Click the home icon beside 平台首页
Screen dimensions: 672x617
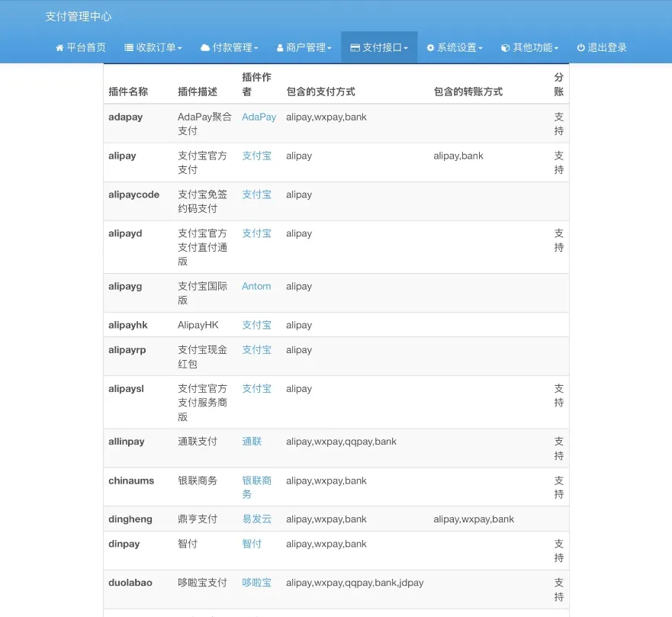click(59, 47)
